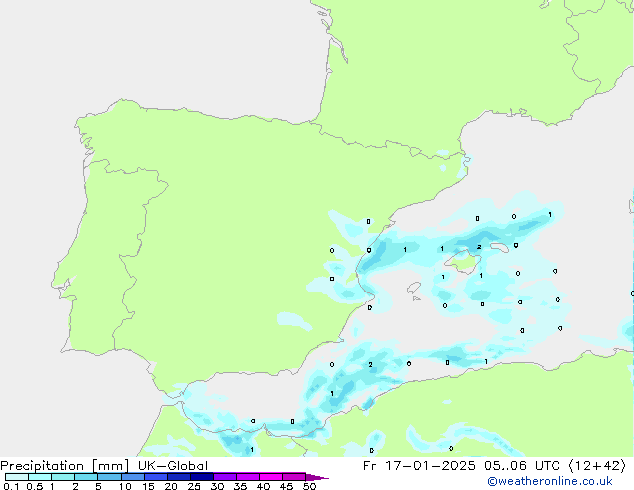Click the '30' legend scale value
The width and height of the screenshot is (634, 490).
click(217, 486)
